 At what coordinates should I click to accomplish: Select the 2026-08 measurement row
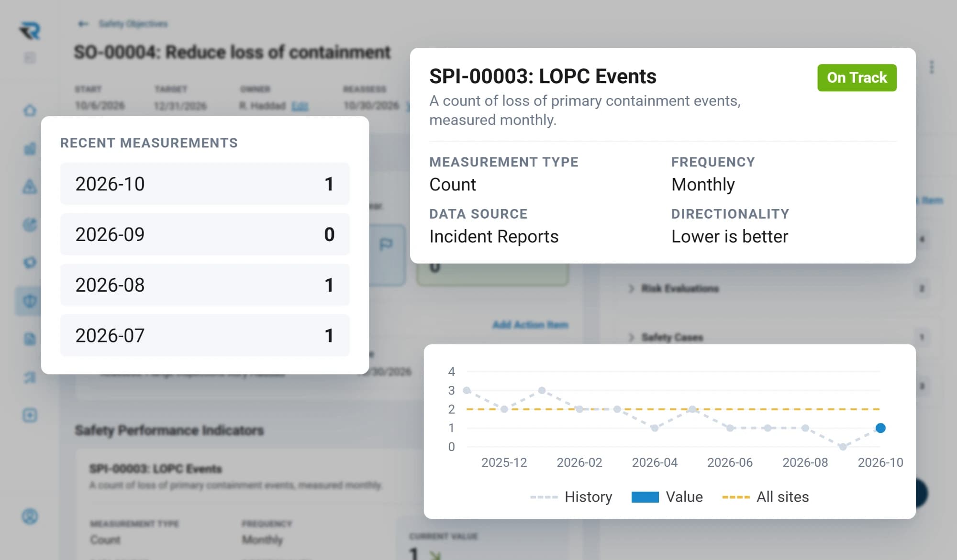tap(205, 285)
